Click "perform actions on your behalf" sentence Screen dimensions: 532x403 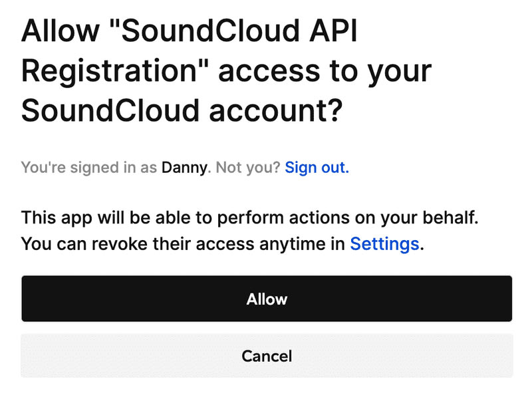point(250,217)
